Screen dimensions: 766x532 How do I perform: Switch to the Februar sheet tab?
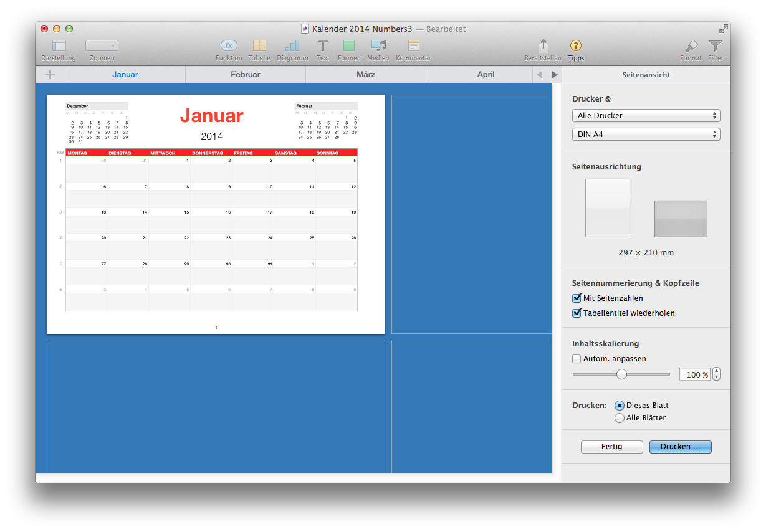tap(245, 75)
